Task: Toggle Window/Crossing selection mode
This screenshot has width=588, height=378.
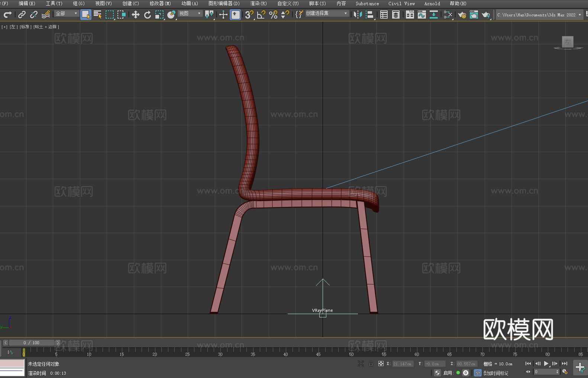Action: 122,14
